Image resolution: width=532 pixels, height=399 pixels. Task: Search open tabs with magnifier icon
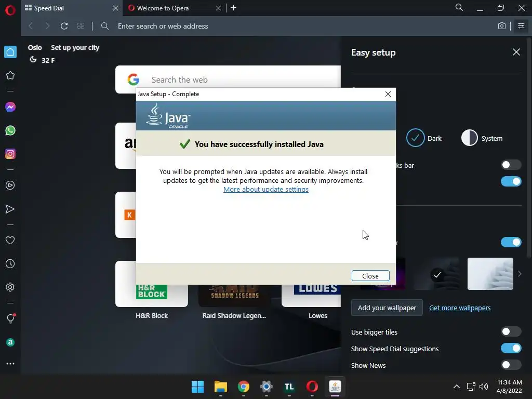[459, 7]
